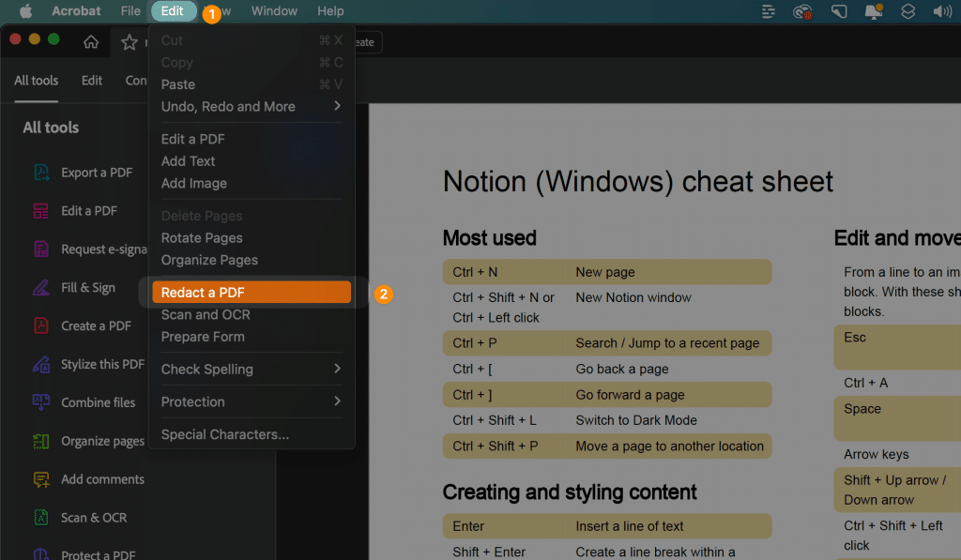Open the Apple menu logo
This screenshot has width=961, height=560.
tap(25, 11)
